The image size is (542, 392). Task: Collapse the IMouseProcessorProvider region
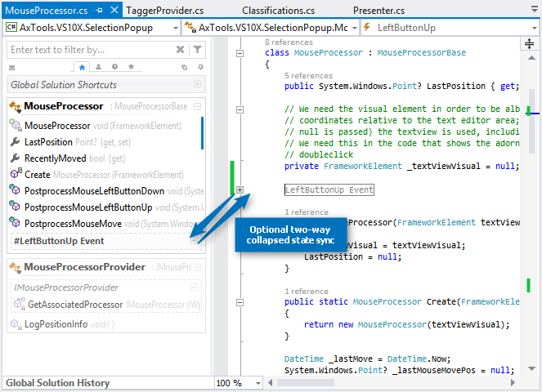point(195,287)
